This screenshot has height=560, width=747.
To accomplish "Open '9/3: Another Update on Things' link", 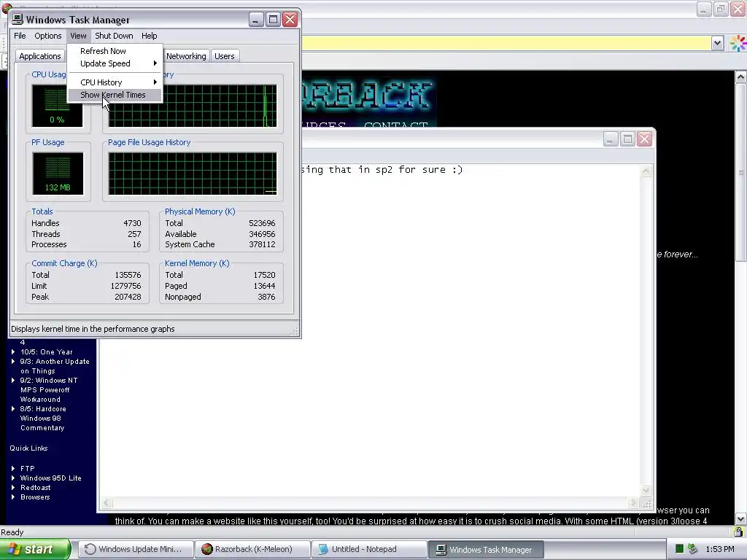I will tap(54, 366).
